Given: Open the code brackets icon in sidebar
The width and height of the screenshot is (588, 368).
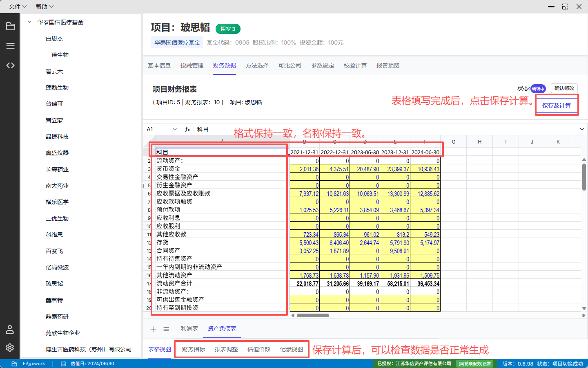Looking at the screenshot, I should click(x=10, y=65).
